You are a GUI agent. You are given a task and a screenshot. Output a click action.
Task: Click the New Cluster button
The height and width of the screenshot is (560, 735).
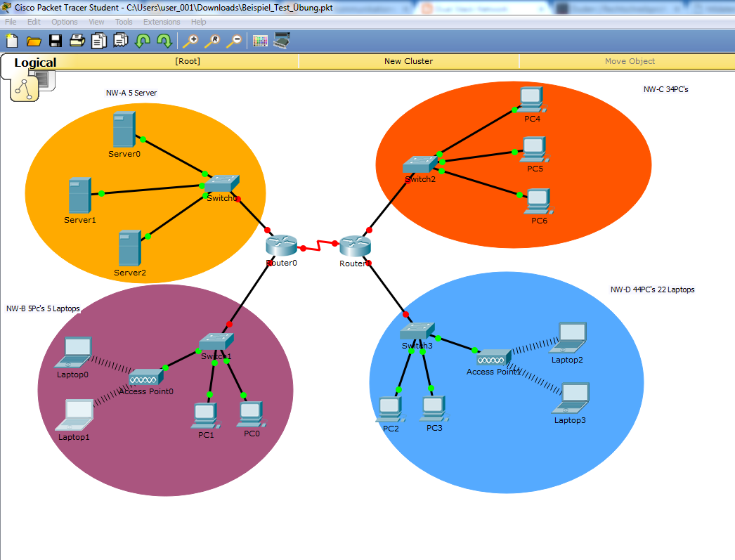[x=408, y=62]
